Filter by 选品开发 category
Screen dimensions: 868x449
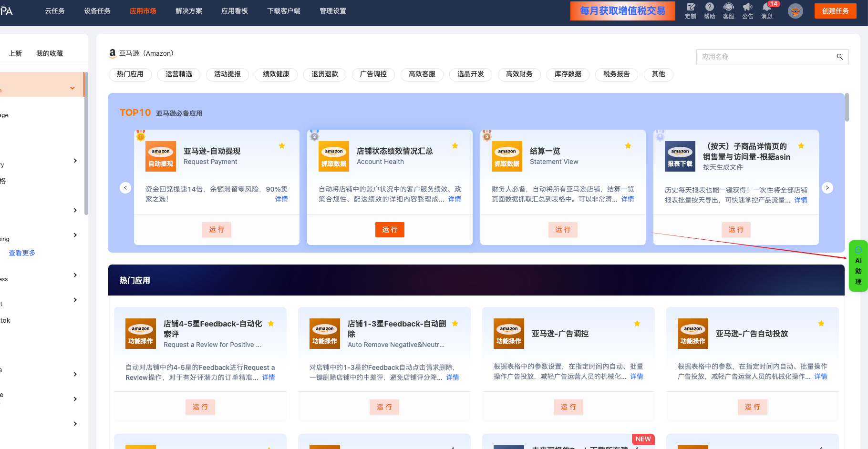tap(471, 74)
